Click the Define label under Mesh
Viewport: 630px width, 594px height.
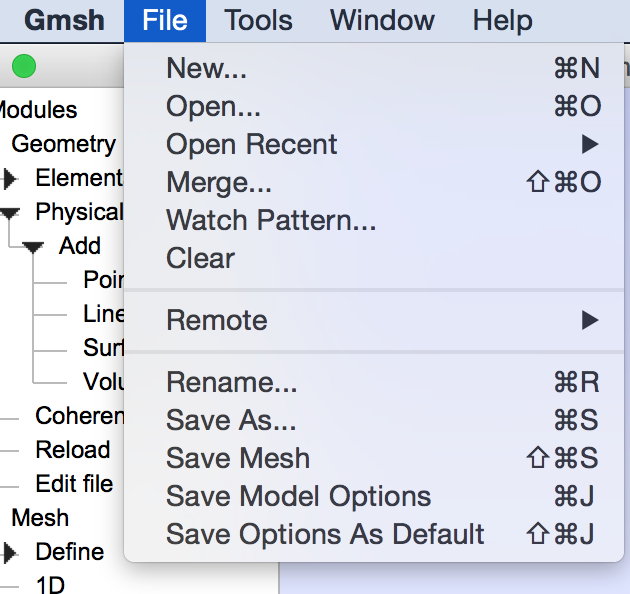tap(70, 552)
